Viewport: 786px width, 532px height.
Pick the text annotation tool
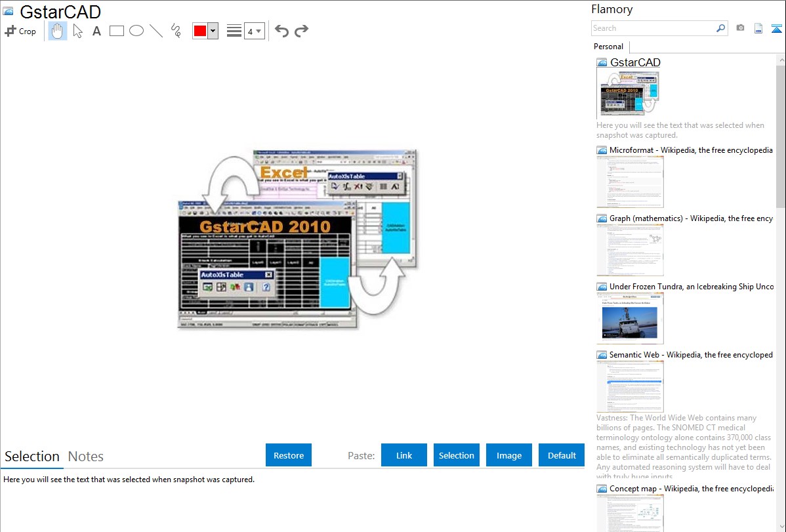[x=96, y=31]
